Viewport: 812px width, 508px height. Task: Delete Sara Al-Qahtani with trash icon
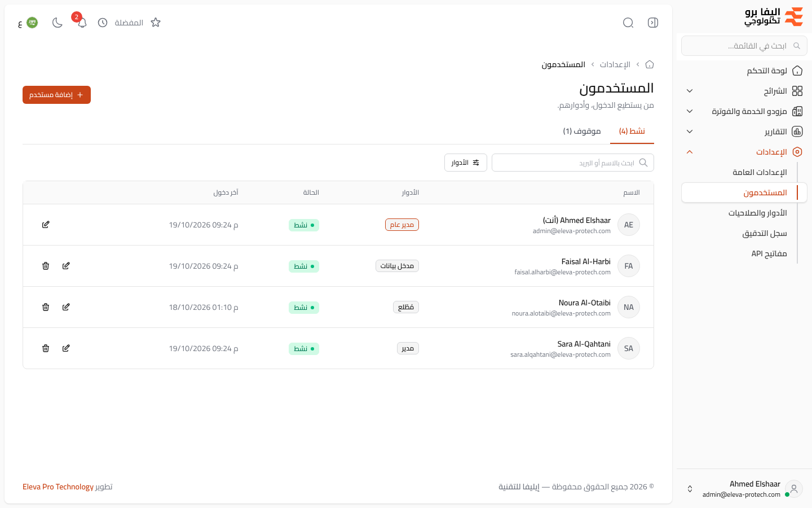[x=46, y=348]
